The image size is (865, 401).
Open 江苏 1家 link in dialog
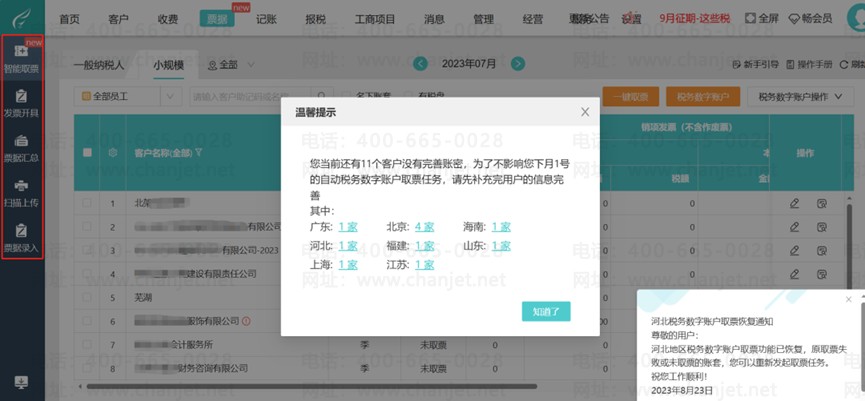(x=425, y=265)
